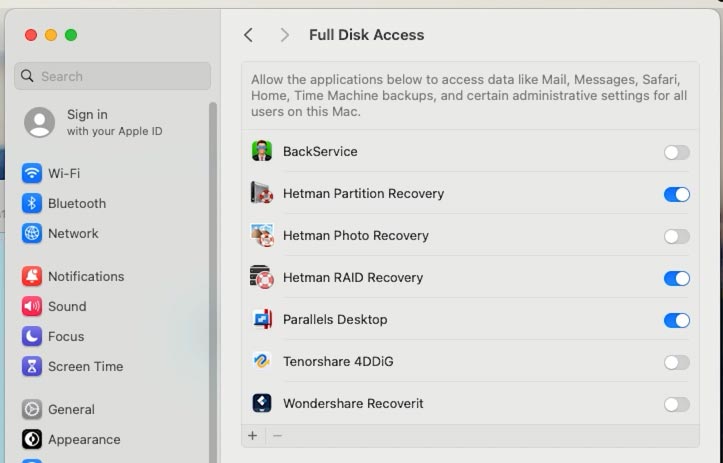Open Bluetooth settings pane
The width and height of the screenshot is (723, 463).
113,203
